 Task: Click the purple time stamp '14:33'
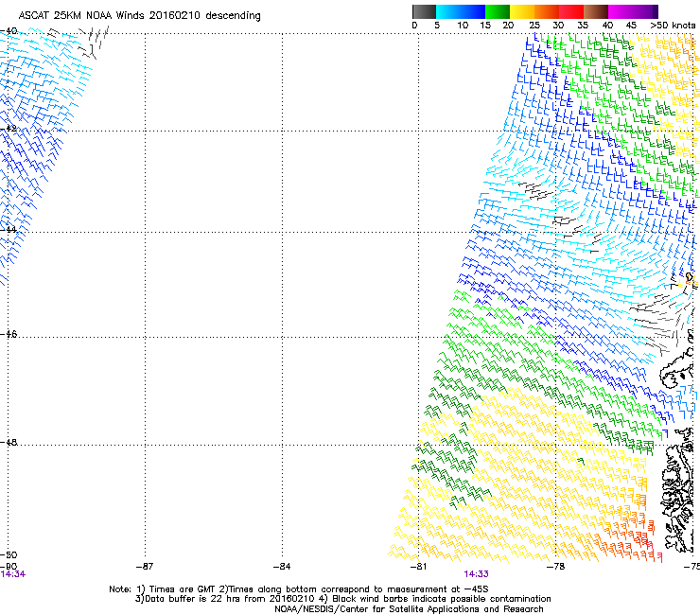point(476,574)
